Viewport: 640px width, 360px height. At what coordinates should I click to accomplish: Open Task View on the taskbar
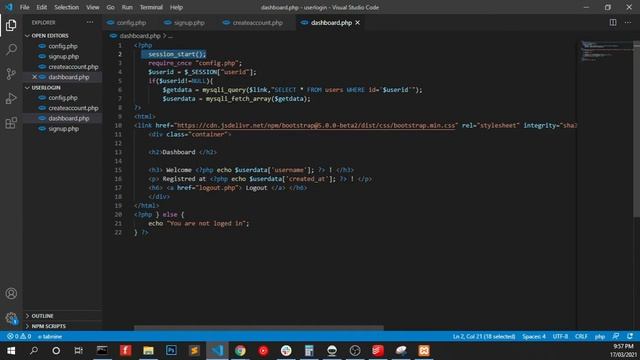pyautogui.click(x=78, y=351)
